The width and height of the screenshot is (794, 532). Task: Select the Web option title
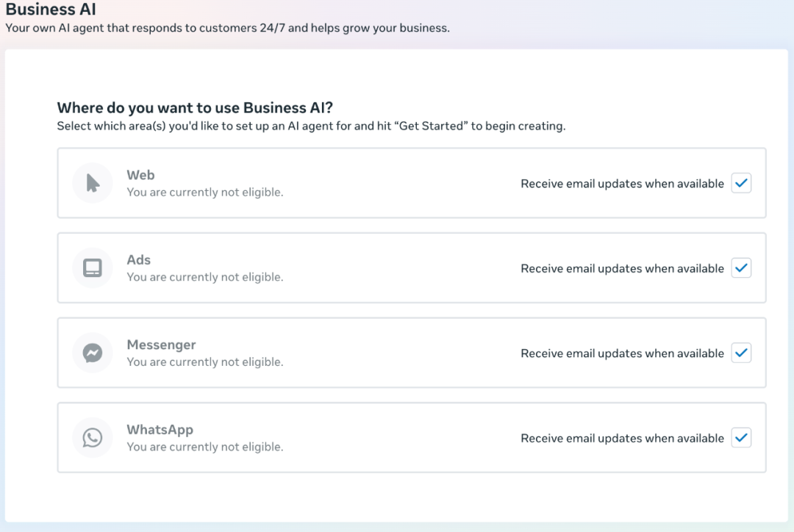(140, 175)
